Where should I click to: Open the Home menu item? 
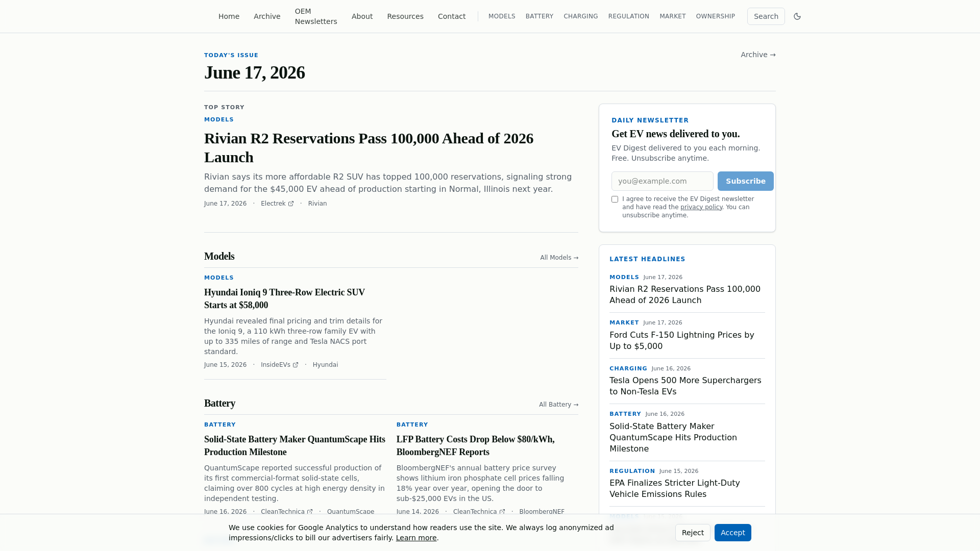pyautogui.click(x=229, y=16)
